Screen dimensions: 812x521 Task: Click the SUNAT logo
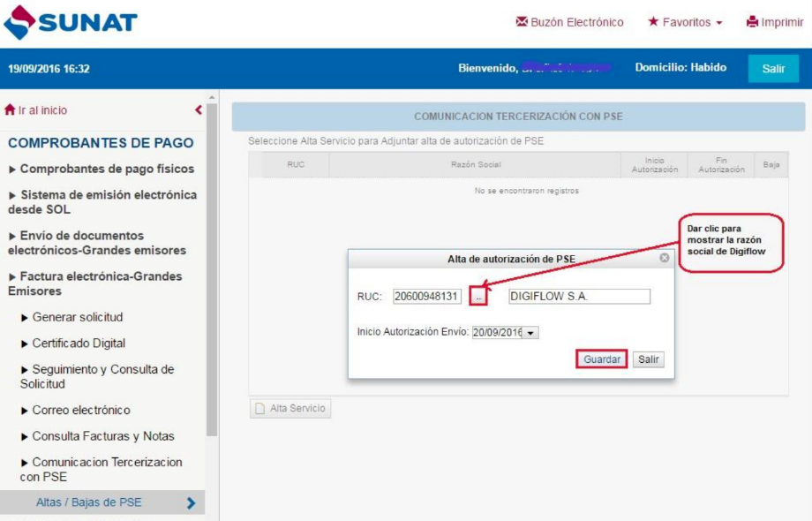[71, 23]
